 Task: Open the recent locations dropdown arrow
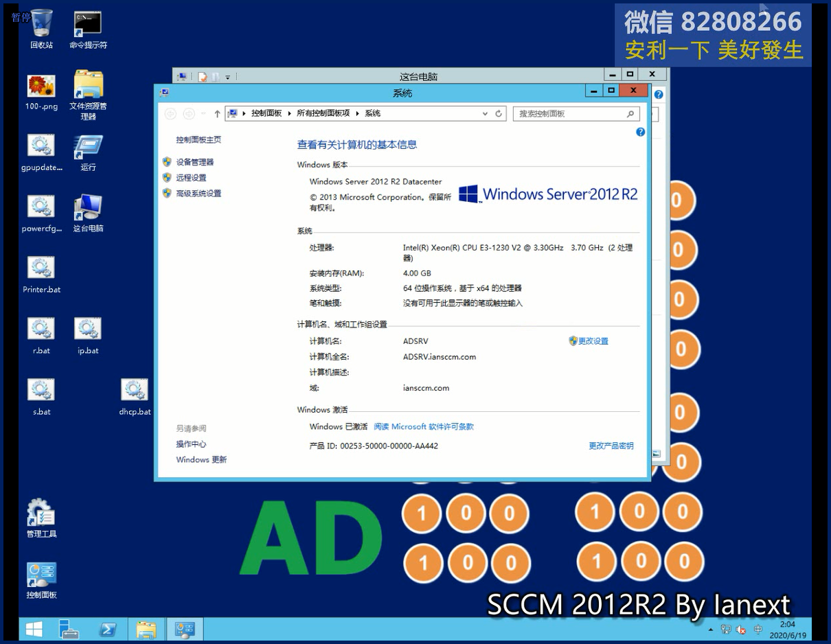pyautogui.click(x=203, y=114)
